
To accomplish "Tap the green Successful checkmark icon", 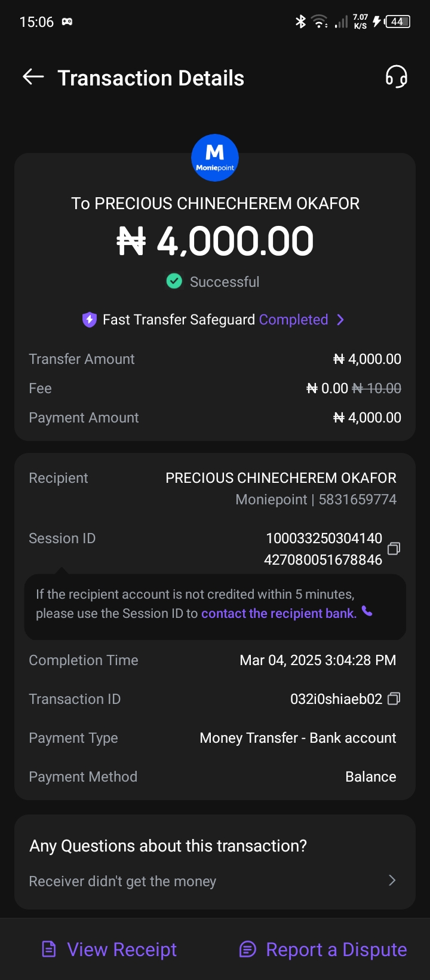I will pos(174,281).
